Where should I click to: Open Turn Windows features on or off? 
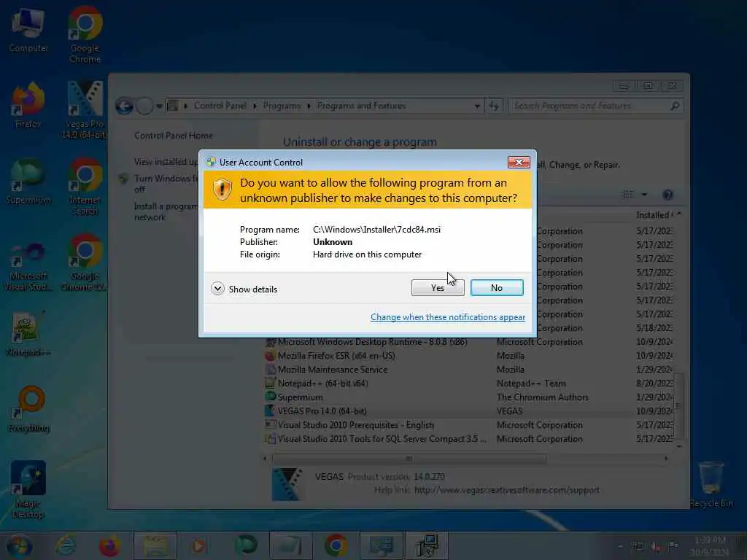pos(166,184)
